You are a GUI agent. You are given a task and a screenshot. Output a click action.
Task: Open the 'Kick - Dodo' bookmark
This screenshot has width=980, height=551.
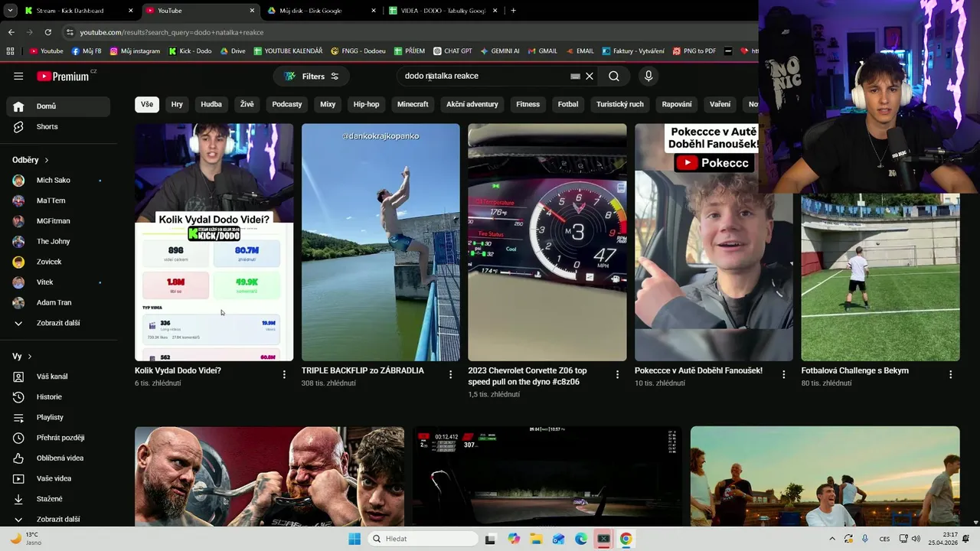pos(190,51)
